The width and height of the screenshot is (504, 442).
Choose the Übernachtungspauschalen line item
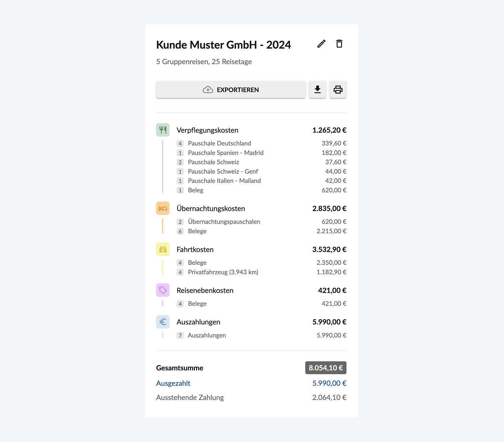tap(224, 222)
